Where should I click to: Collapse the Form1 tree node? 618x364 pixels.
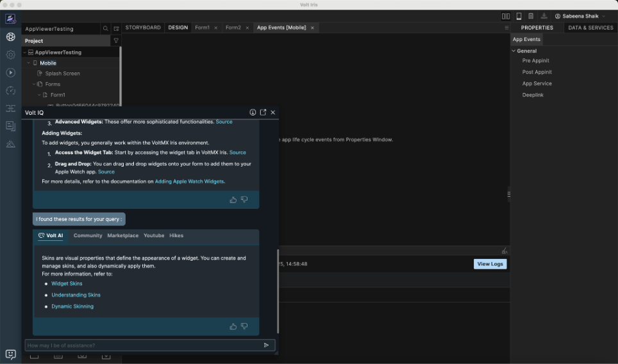click(x=39, y=95)
